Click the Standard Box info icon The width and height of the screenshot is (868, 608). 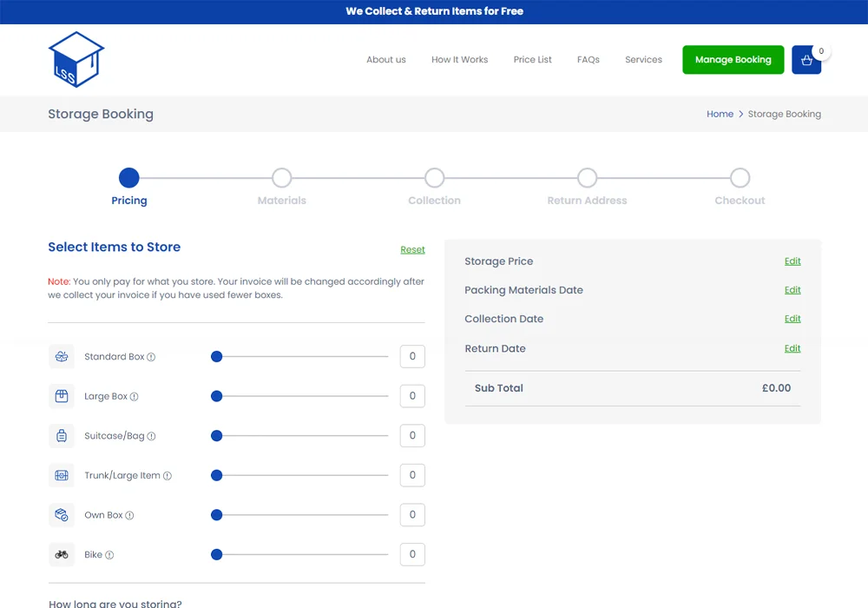[x=151, y=357]
